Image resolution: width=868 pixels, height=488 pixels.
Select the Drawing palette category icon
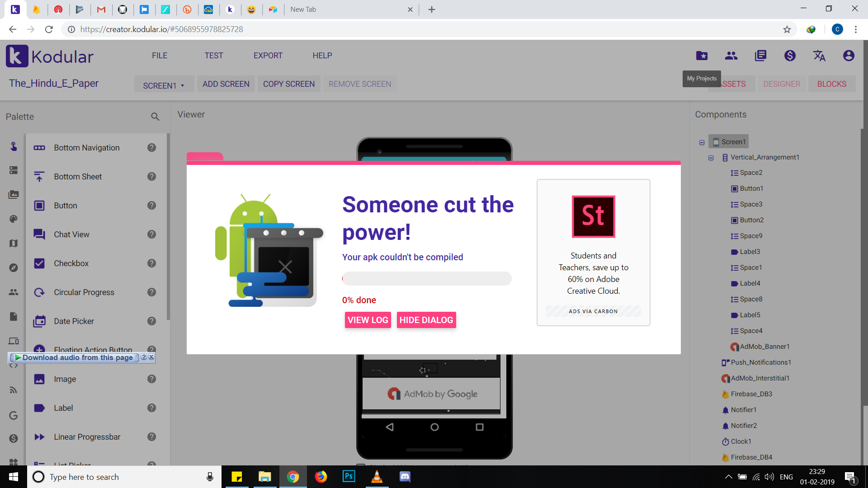tap(14, 219)
